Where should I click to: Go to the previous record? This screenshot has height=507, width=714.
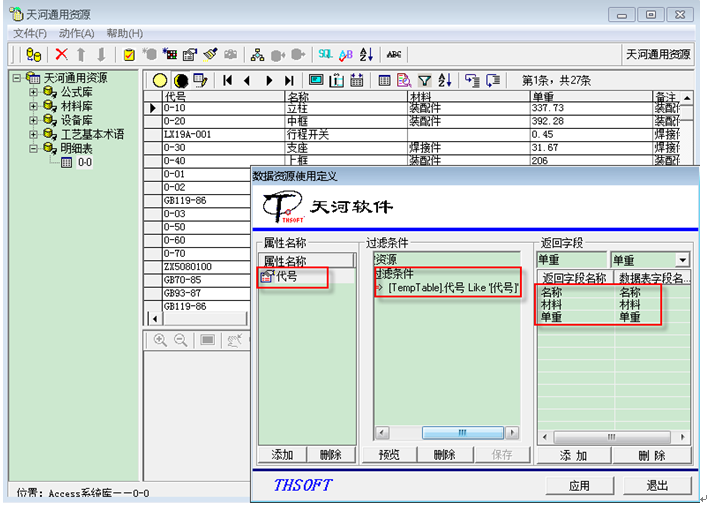click(x=247, y=81)
